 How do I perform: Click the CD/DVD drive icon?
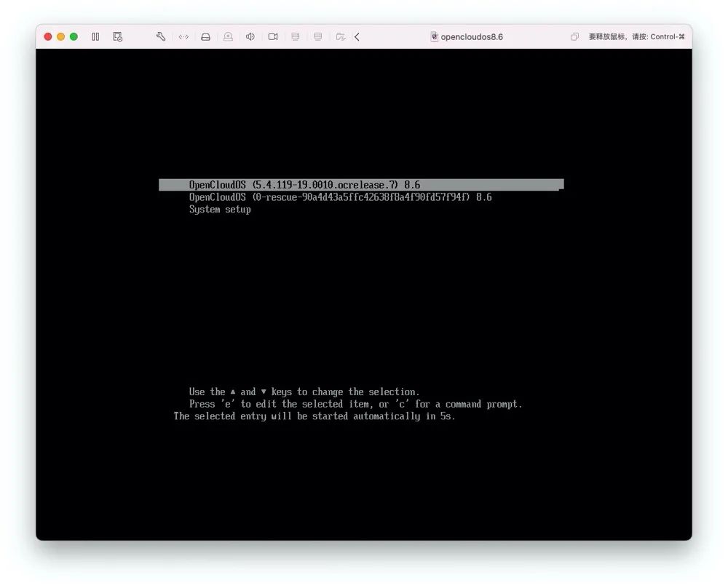click(x=228, y=36)
